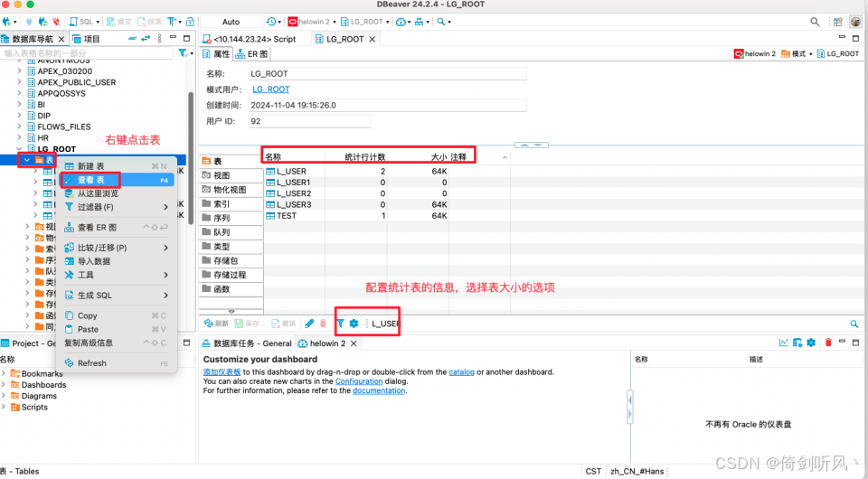Click the top-right global search icon
868x479 pixels.
815,22
